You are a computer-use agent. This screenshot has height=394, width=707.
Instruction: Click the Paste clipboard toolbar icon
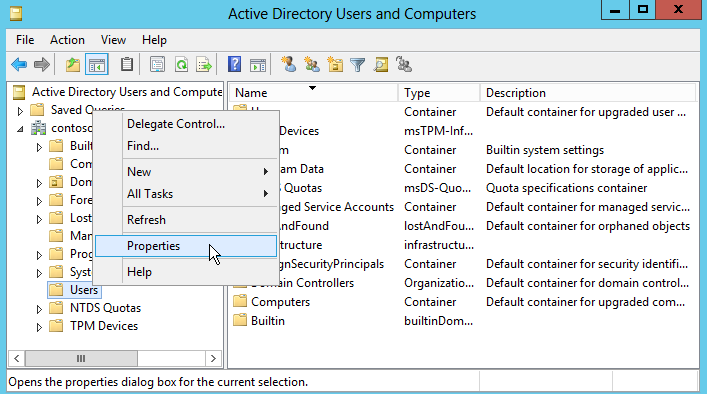coord(127,64)
